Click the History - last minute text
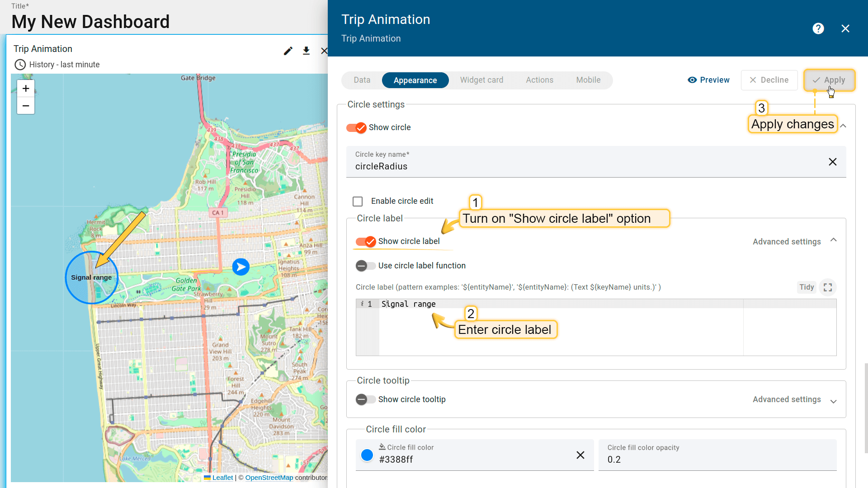 65,65
